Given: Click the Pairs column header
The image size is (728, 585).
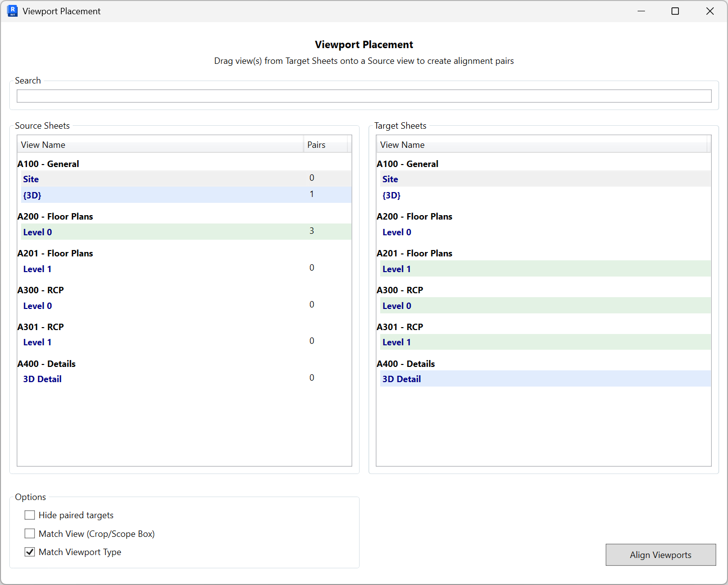Looking at the screenshot, I should click(x=316, y=144).
